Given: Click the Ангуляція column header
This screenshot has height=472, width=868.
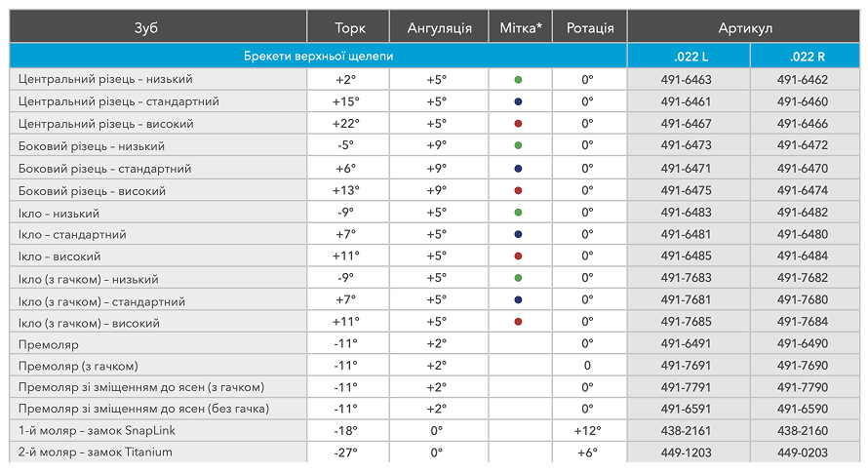Looking at the screenshot, I should [436, 27].
